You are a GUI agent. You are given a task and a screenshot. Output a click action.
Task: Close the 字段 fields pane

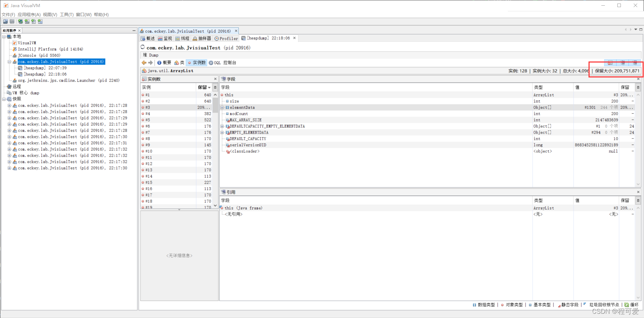point(638,79)
